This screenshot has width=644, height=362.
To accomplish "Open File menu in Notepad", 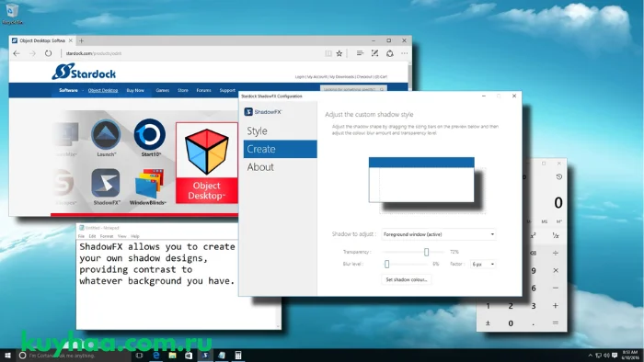I will 81,236.
